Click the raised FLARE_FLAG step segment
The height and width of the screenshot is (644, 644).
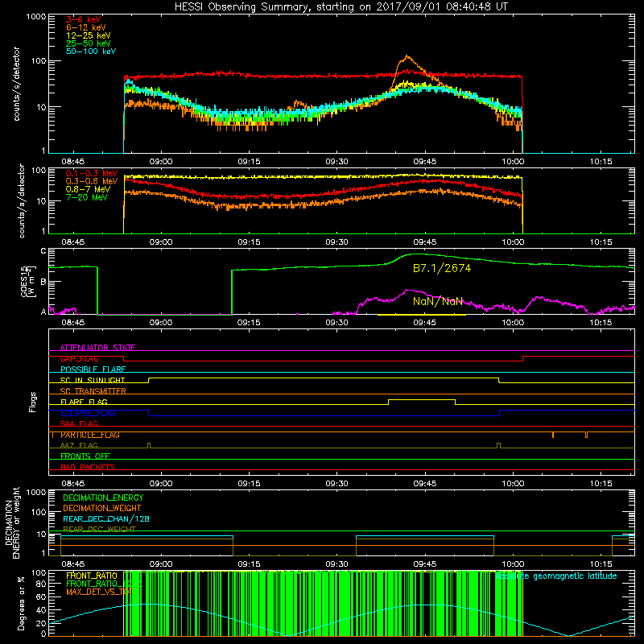(x=421, y=399)
